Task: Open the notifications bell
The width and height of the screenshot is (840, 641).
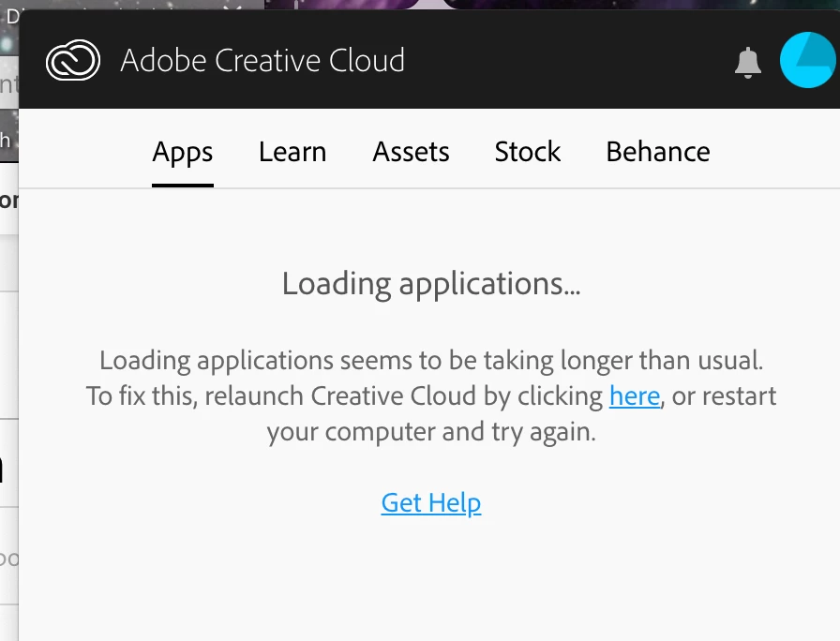Action: [x=748, y=63]
